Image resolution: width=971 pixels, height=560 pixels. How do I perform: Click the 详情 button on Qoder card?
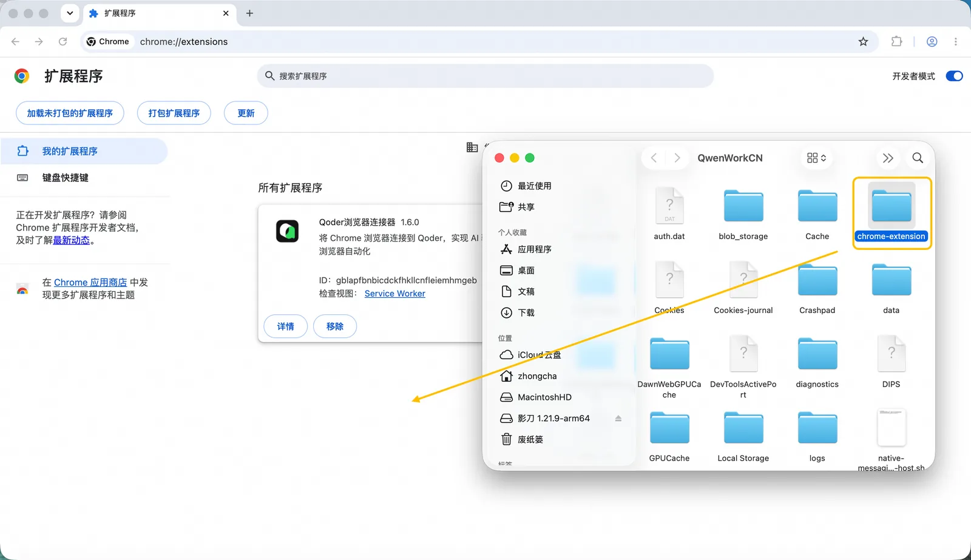point(285,326)
